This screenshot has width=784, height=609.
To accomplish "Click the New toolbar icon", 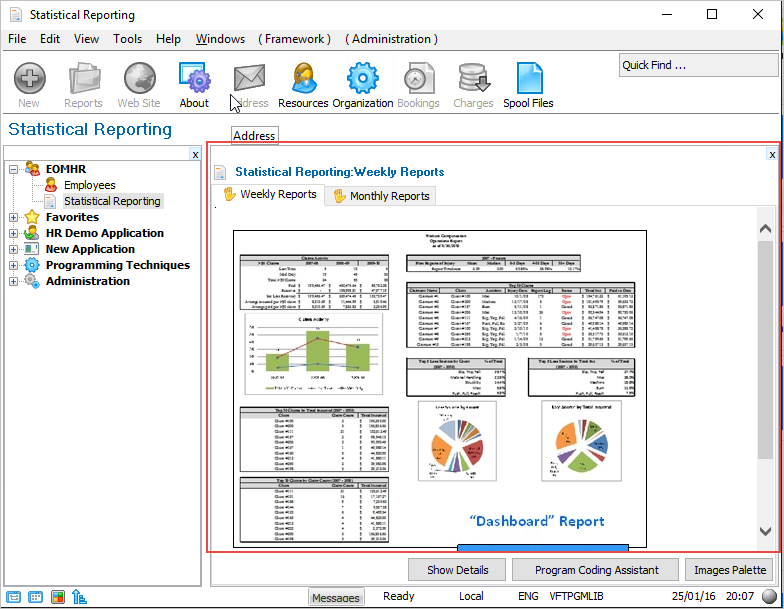I will point(29,79).
